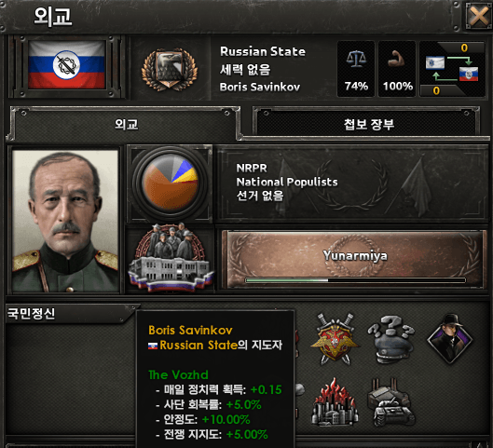
Task: Click the war support flexed-arm icon
Action: click(397, 59)
